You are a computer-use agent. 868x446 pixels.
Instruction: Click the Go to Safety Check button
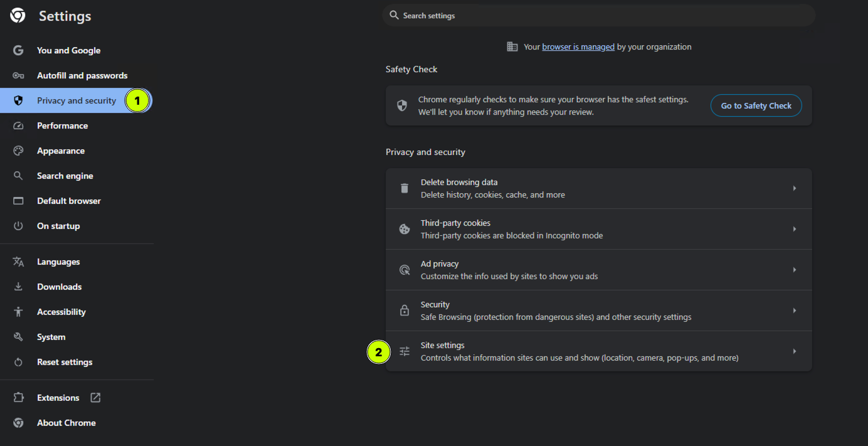pos(756,105)
